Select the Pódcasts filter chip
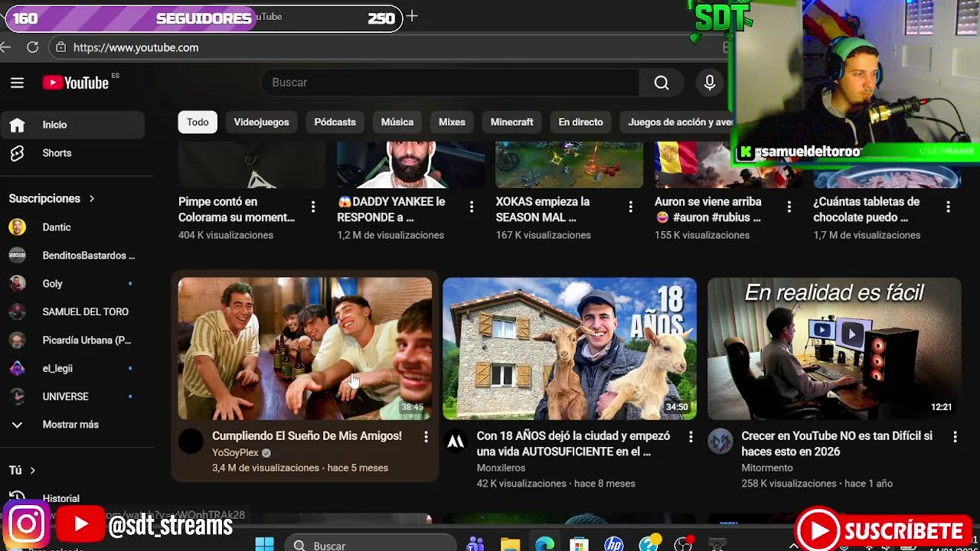 click(x=335, y=122)
